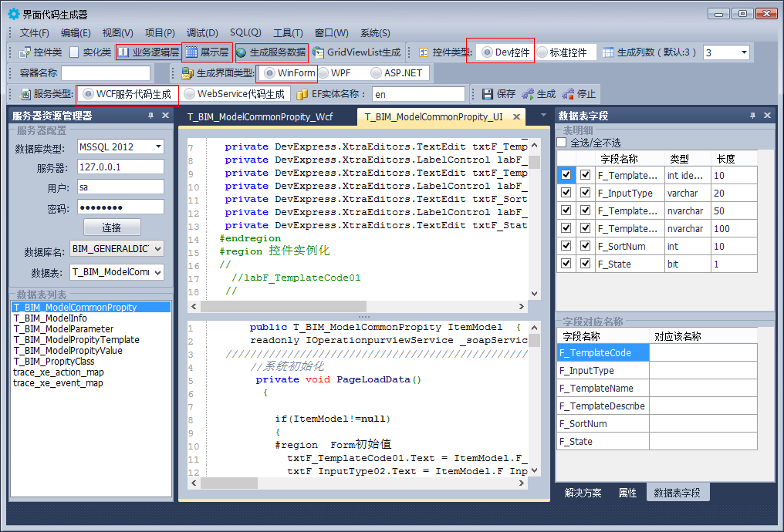Toggle first checkbox in F_InputType row

pos(566,193)
